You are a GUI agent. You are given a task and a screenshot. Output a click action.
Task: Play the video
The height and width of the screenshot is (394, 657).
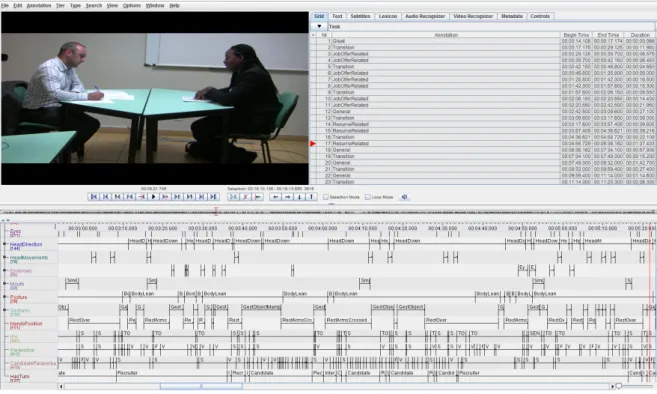[153, 197]
